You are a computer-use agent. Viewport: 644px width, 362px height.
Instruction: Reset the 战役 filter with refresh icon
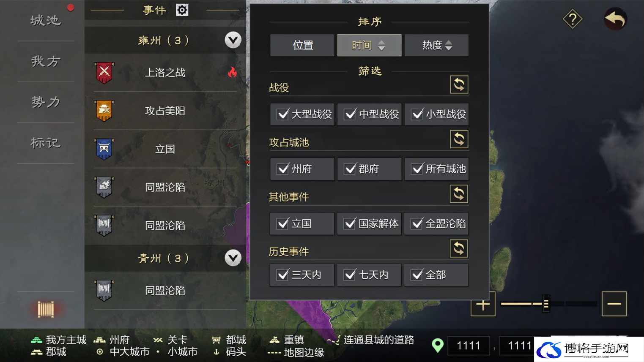click(x=459, y=84)
